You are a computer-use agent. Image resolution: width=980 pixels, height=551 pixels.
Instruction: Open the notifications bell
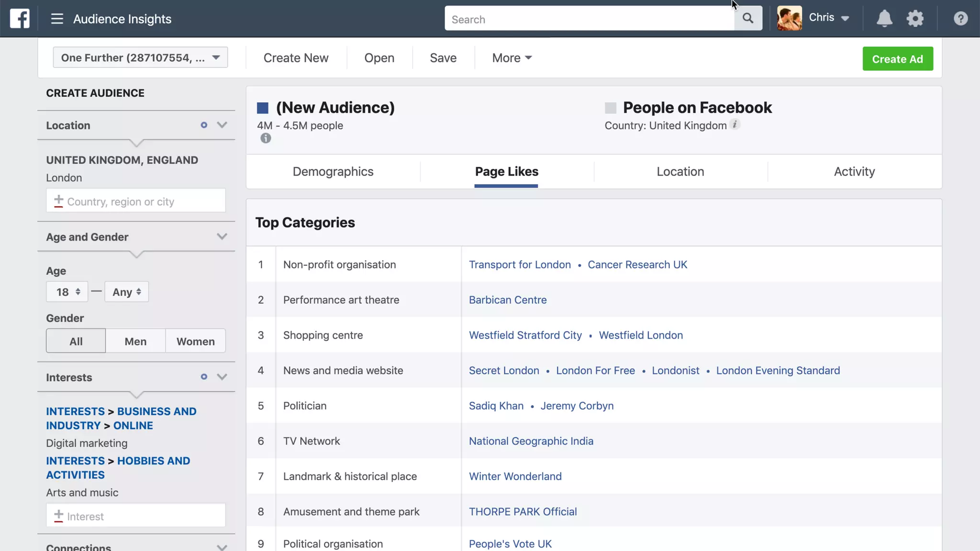point(884,19)
